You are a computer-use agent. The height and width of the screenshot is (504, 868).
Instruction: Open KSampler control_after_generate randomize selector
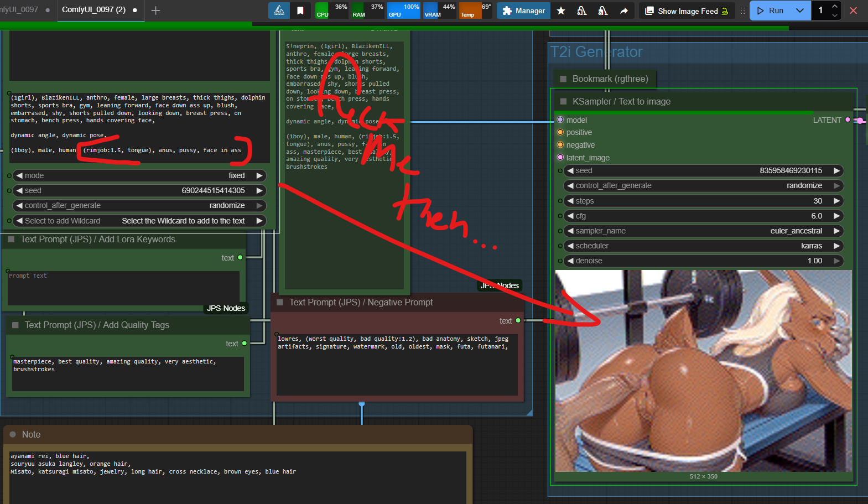[703, 185]
